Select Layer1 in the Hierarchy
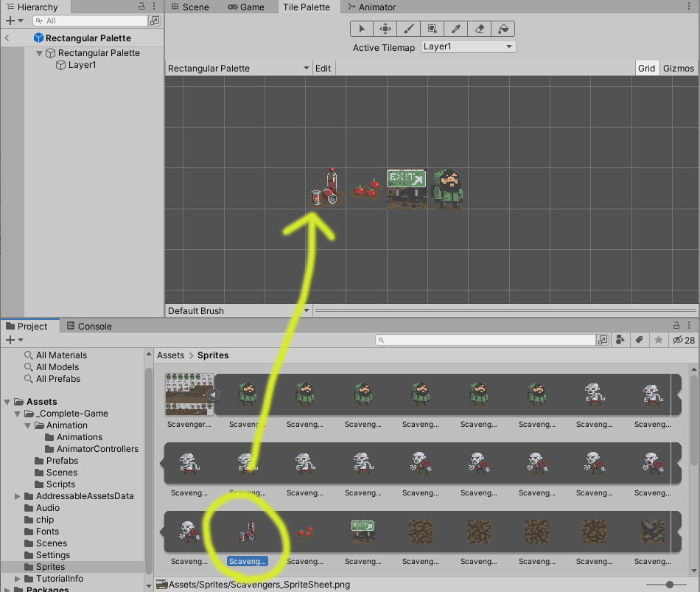This screenshot has width=700, height=592. [82, 65]
